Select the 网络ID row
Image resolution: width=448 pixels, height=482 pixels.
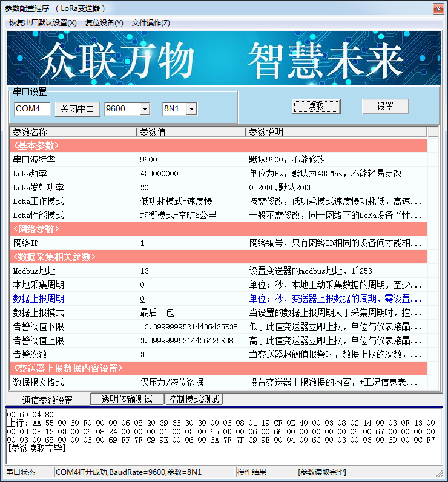click(219, 243)
